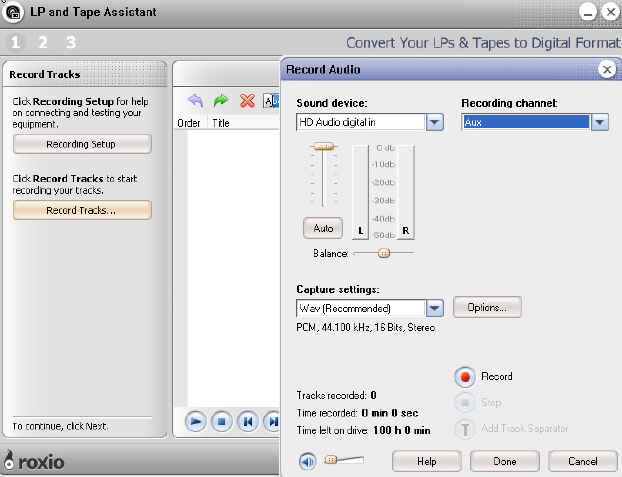Click the Aux recording channel field
The height and width of the screenshot is (477, 622).
[526, 122]
